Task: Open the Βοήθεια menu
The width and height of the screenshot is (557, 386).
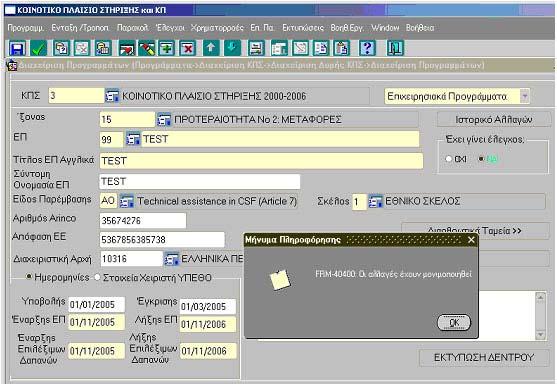Action: coord(420,28)
